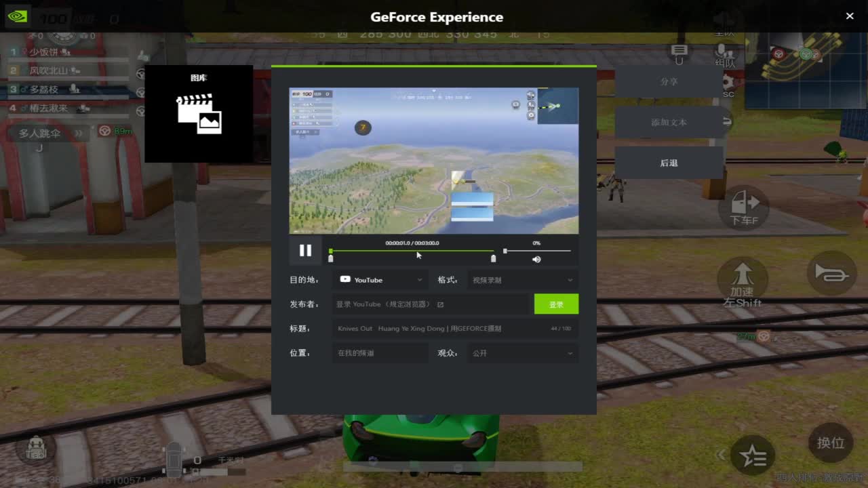Open the chat bubble icon labeled U in game
The height and width of the screenshot is (488, 868).
679,53
